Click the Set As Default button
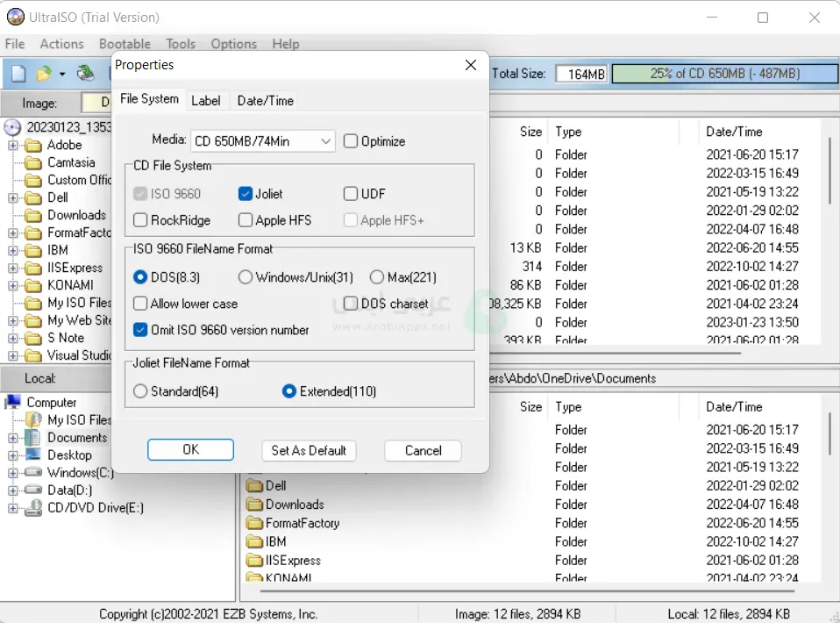 [x=309, y=451]
